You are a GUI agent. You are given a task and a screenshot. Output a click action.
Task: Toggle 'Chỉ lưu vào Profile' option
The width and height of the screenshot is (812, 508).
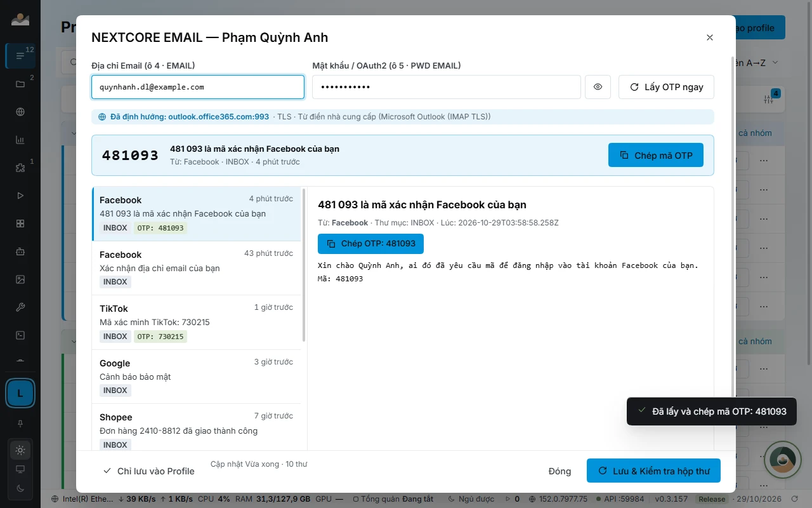(149, 471)
